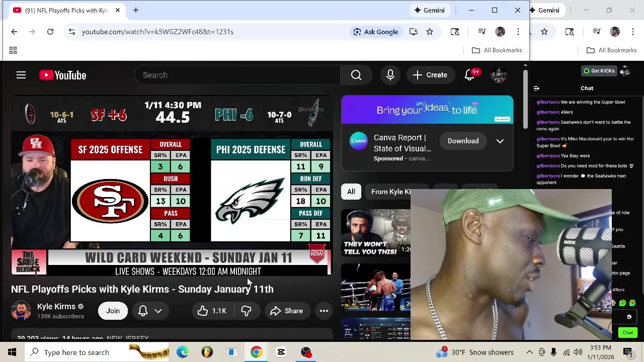Share the NFL Playoffs Picks video

tap(286, 311)
